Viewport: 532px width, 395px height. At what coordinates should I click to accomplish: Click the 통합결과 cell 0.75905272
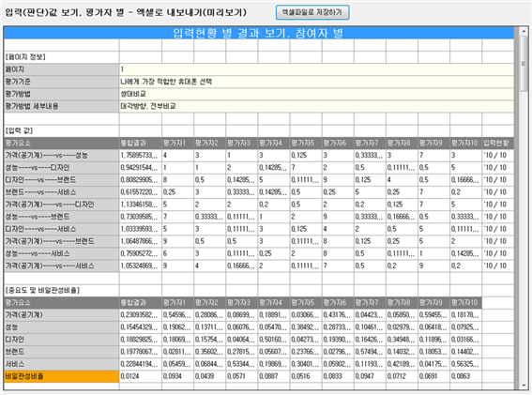point(141,253)
